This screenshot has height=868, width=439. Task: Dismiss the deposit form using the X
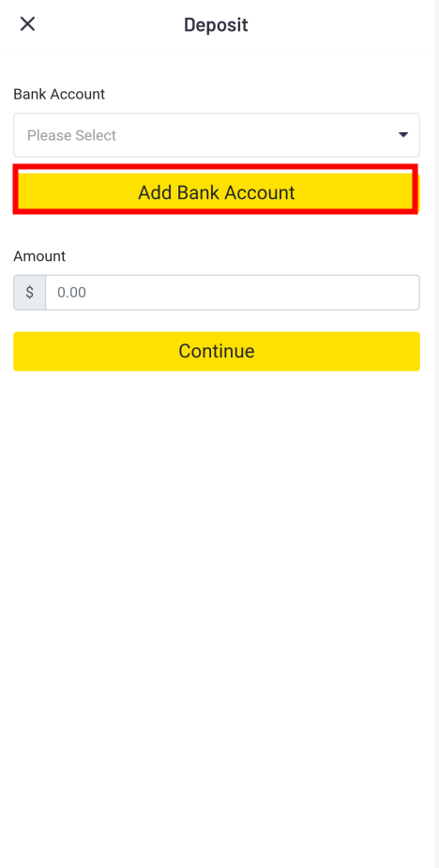(x=27, y=23)
